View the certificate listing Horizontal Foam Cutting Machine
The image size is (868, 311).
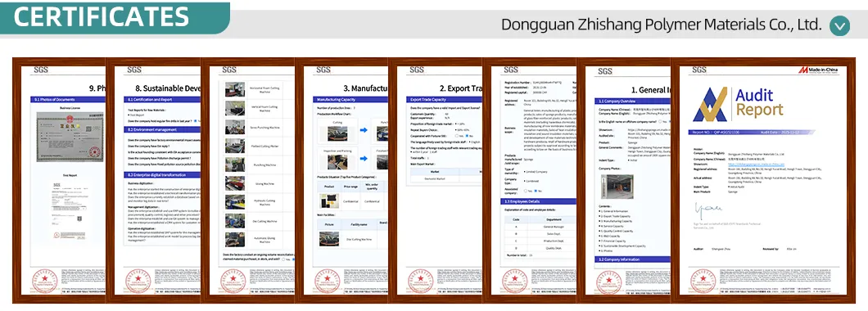click(x=247, y=180)
